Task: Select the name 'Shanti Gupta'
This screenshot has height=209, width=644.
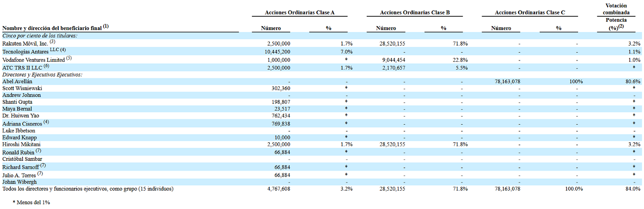Action: pyautogui.click(x=18, y=102)
